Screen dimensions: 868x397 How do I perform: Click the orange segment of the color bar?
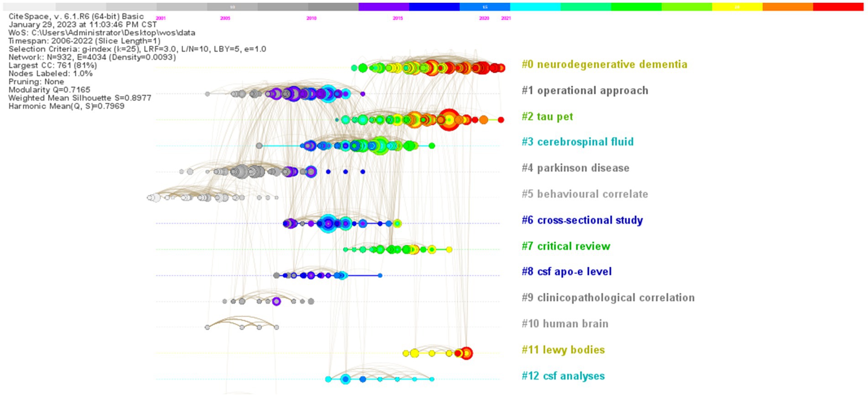click(x=788, y=7)
